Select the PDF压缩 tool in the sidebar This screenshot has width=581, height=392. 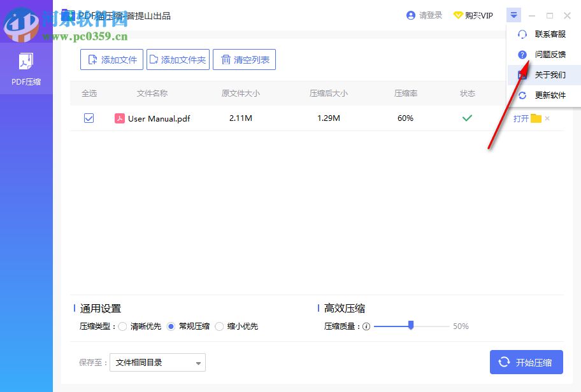[26, 68]
